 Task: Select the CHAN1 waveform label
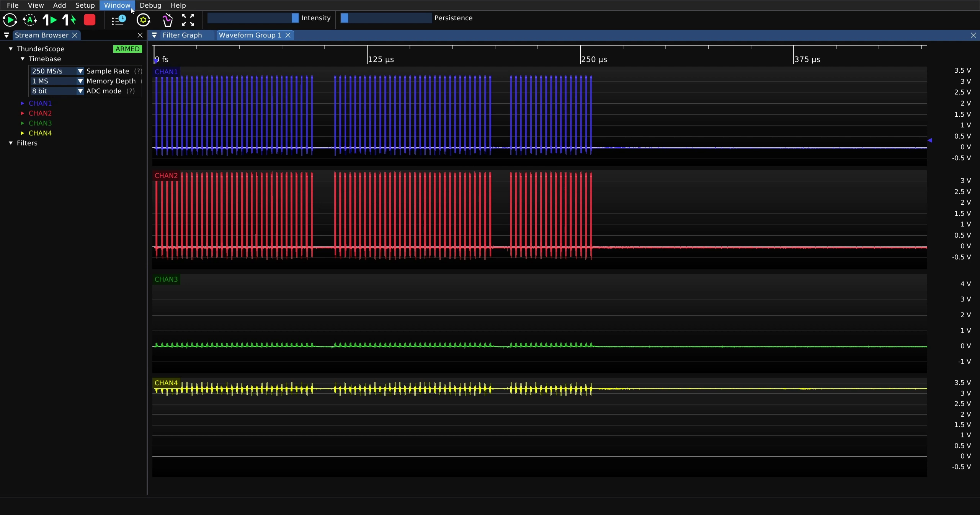pyautogui.click(x=166, y=72)
